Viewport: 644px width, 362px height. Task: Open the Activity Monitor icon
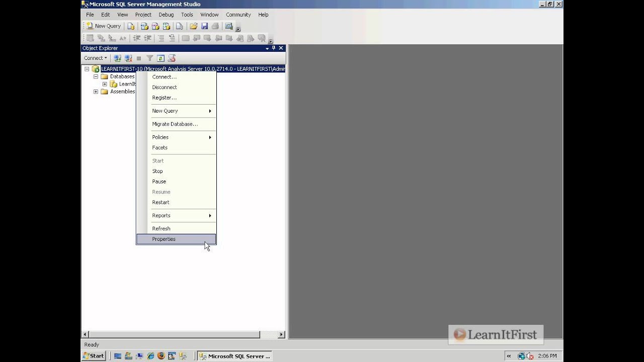[229, 26]
